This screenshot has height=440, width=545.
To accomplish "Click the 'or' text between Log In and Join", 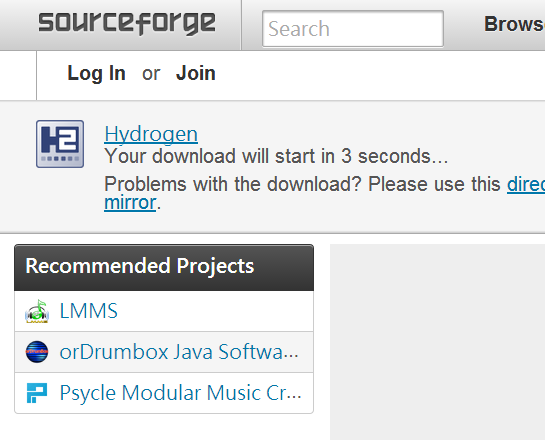I will click(x=151, y=74).
